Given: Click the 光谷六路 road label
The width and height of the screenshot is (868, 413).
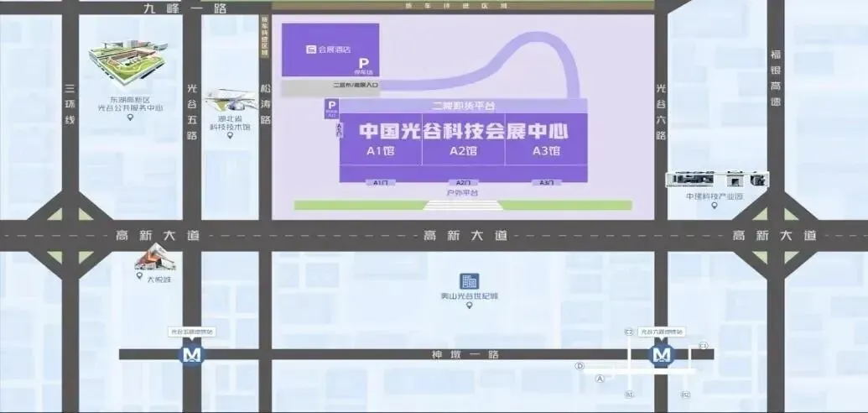Looking at the screenshot, I should [x=661, y=112].
